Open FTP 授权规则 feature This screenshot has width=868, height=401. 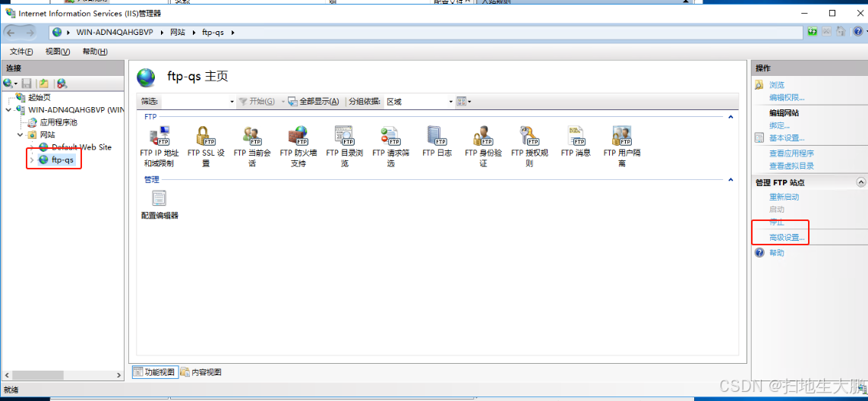(x=529, y=147)
